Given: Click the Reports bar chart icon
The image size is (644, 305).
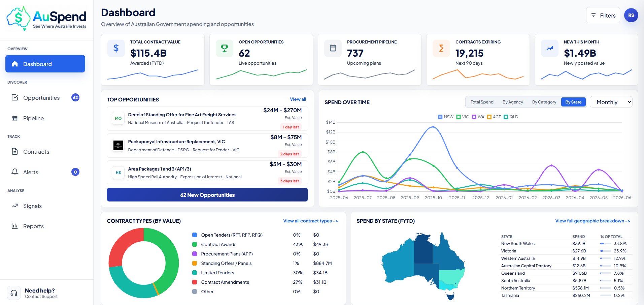Looking at the screenshot, I should pyautogui.click(x=15, y=226).
